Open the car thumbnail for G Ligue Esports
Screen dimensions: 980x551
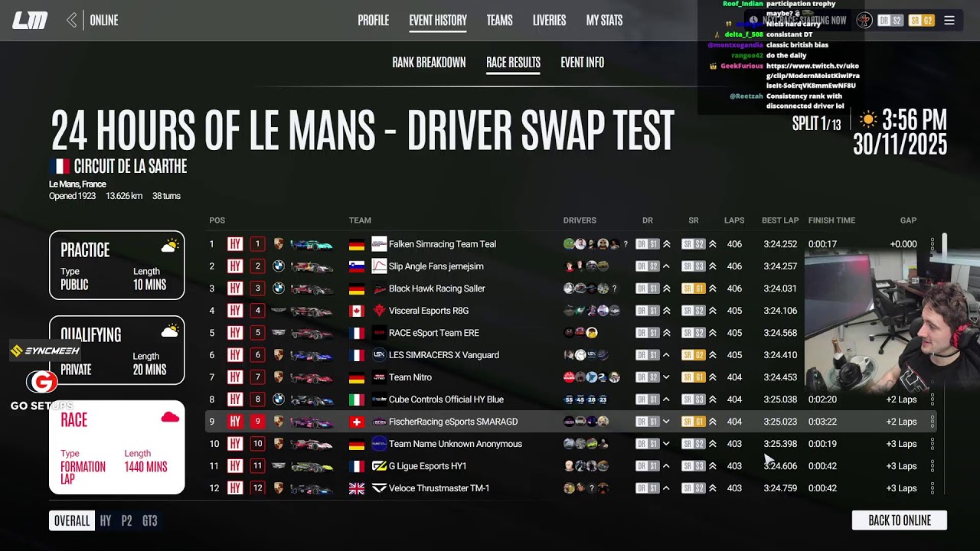pos(312,466)
